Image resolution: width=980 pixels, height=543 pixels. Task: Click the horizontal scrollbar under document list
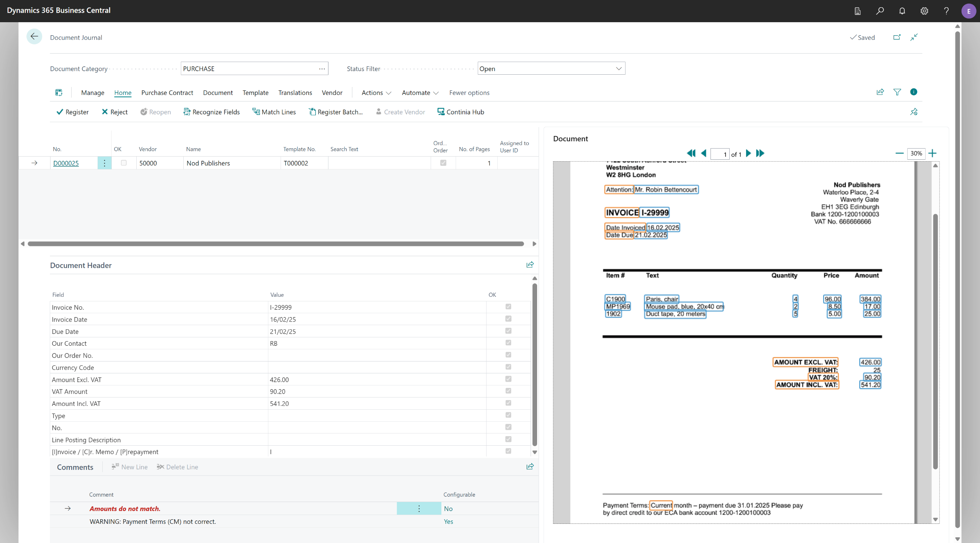tap(276, 244)
